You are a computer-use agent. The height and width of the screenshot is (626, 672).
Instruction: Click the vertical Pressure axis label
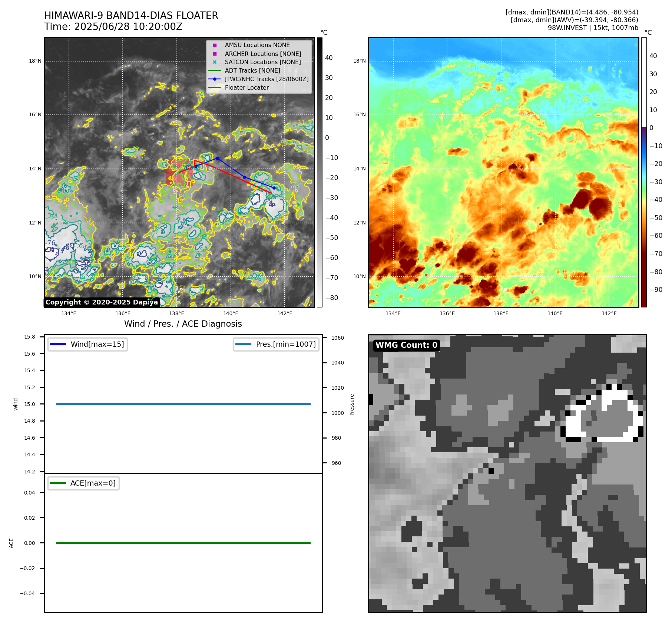pyautogui.click(x=352, y=404)
